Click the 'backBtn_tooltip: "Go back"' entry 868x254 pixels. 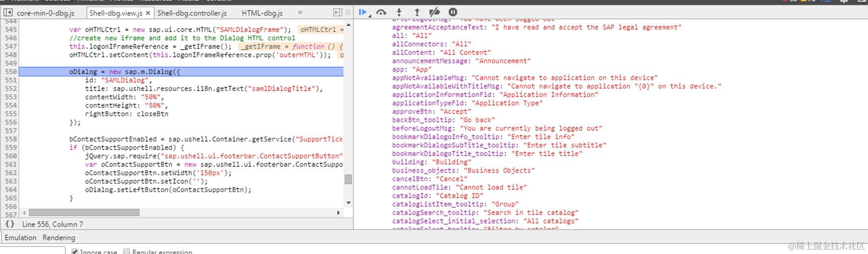pos(443,120)
